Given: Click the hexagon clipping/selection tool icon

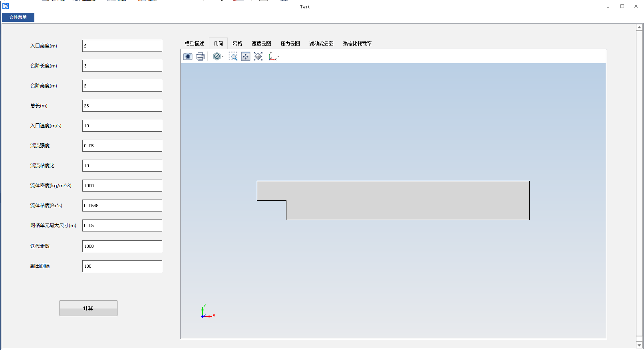Looking at the screenshot, I should [217, 56].
